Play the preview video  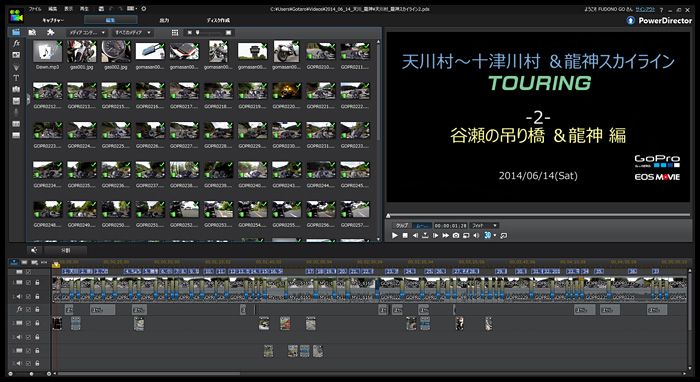point(395,235)
